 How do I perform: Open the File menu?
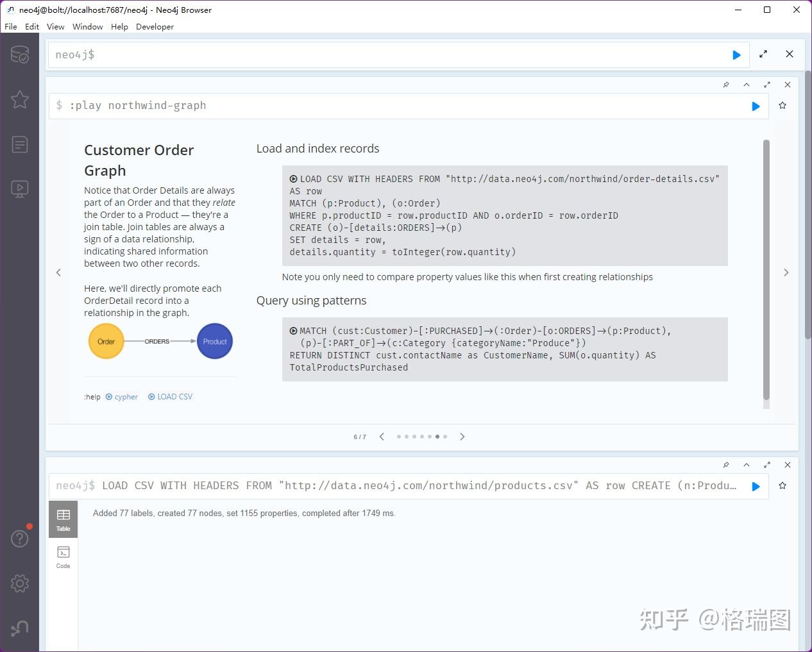[11, 27]
